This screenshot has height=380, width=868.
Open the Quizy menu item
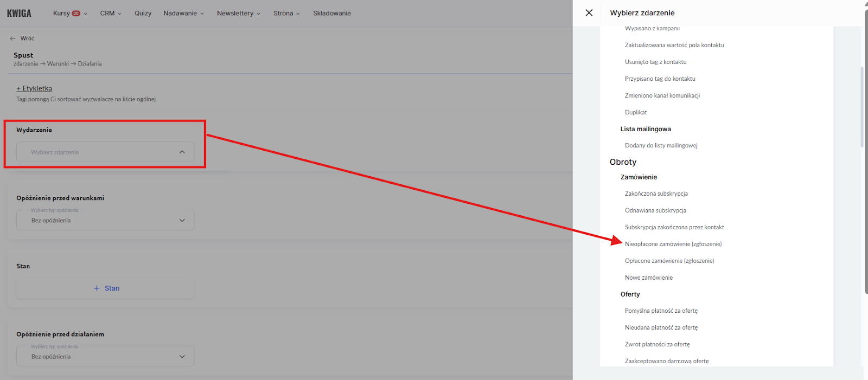pos(143,13)
